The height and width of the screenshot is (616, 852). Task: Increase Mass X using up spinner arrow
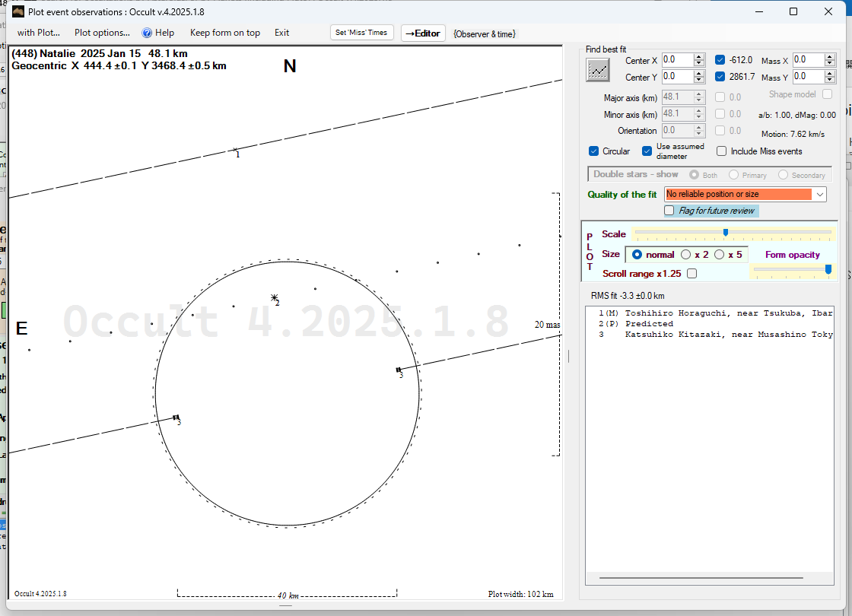[x=830, y=57]
